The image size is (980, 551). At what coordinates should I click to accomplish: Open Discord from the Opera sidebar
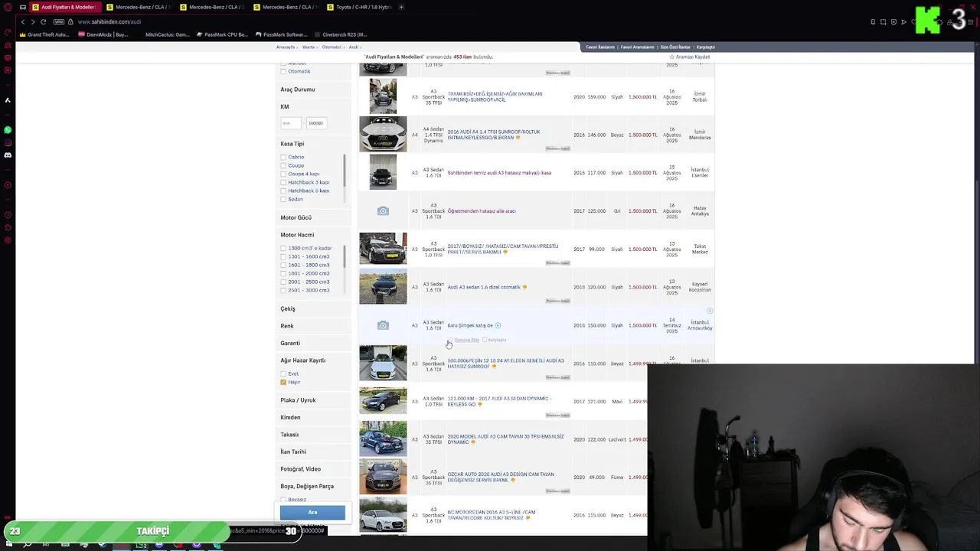[x=8, y=155]
